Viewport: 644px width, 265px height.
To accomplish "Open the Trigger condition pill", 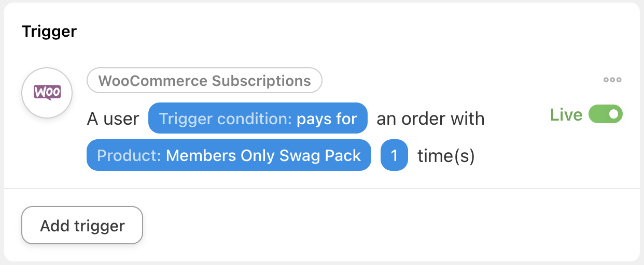I will tap(258, 119).
